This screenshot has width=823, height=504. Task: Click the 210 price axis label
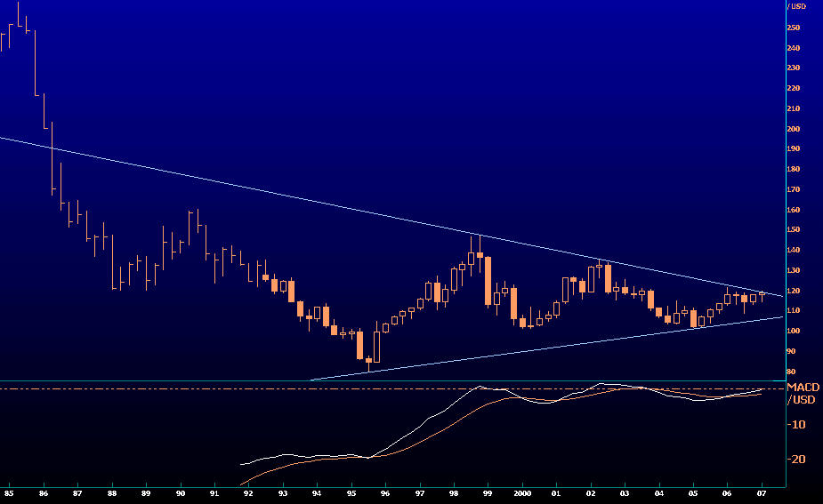pos(794,108)
